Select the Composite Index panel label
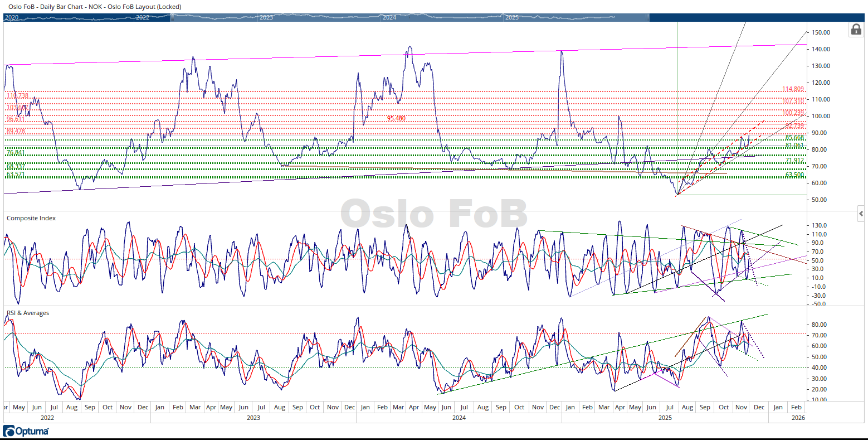Image resolution: width=868 pixels, height=440 pixels. [31, 218]
